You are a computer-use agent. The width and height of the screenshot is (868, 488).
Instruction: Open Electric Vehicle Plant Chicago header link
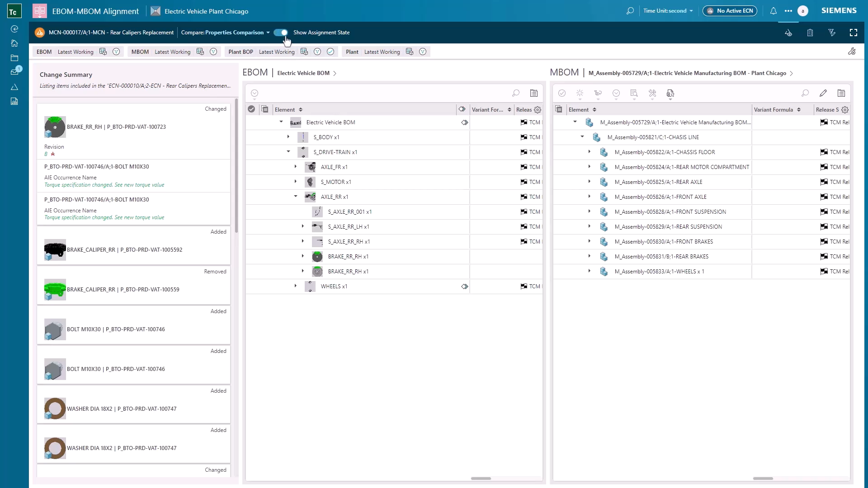point(206,11)
